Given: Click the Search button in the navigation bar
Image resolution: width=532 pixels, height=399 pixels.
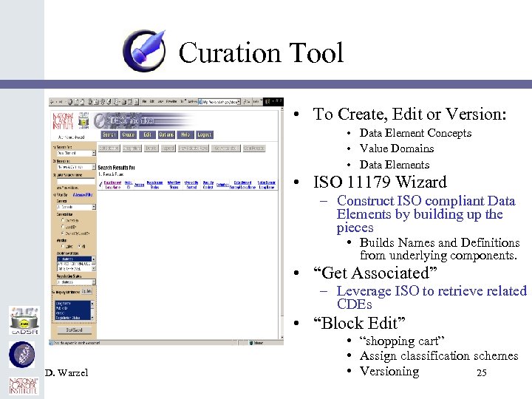Looking at the screenshot, I should [109, 134].
